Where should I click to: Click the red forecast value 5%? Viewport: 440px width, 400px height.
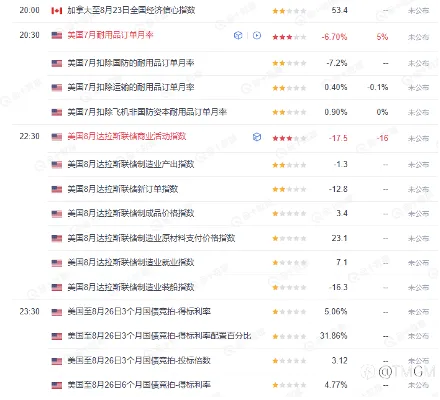382,37
